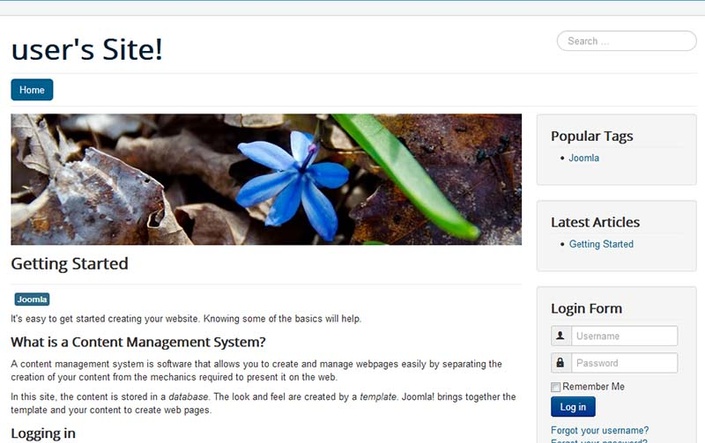Click the user icon beside Username field
The height and width of the screenshot is (443, 705).
pos(561,336)
